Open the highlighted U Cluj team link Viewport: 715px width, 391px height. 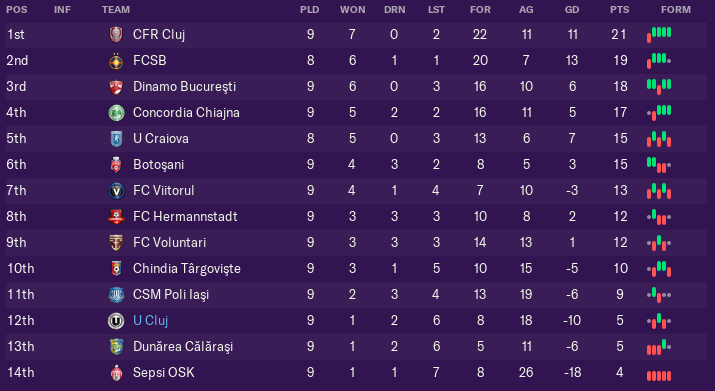tap(150, 321)
